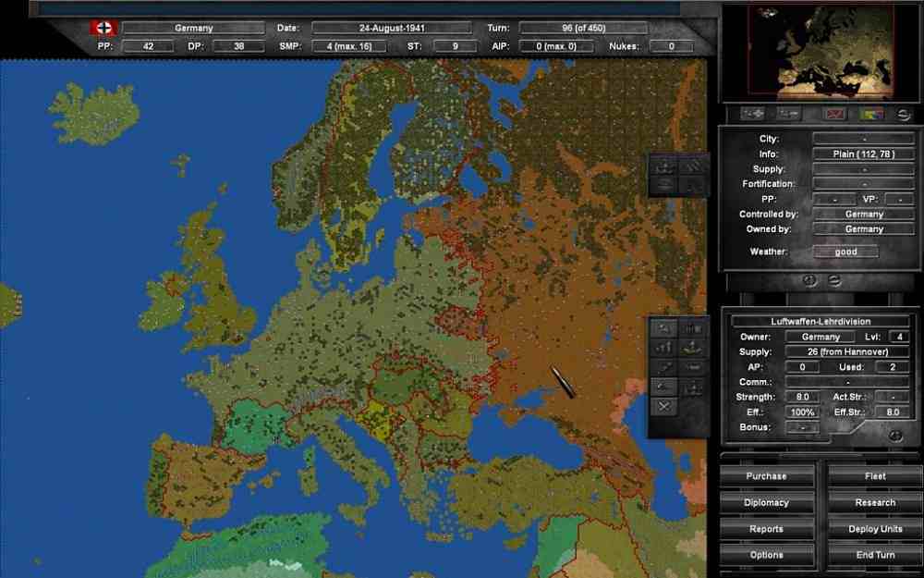Click the top-left icon of the unit action panel
Screen dimensions: 924x578
click(664, 328)
